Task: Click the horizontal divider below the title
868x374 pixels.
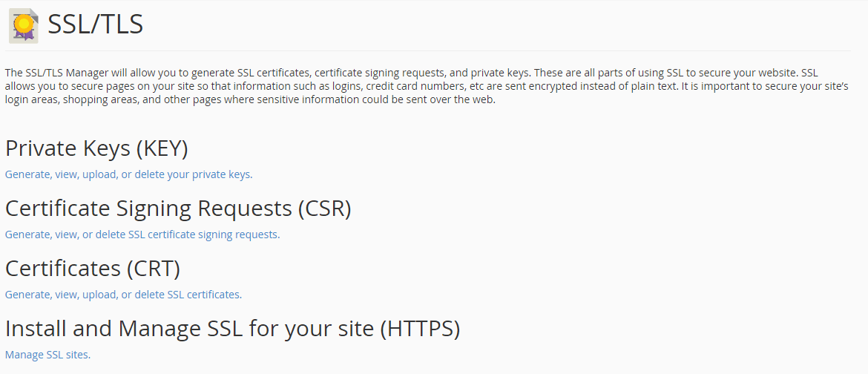Action: (x=430, y=50)
